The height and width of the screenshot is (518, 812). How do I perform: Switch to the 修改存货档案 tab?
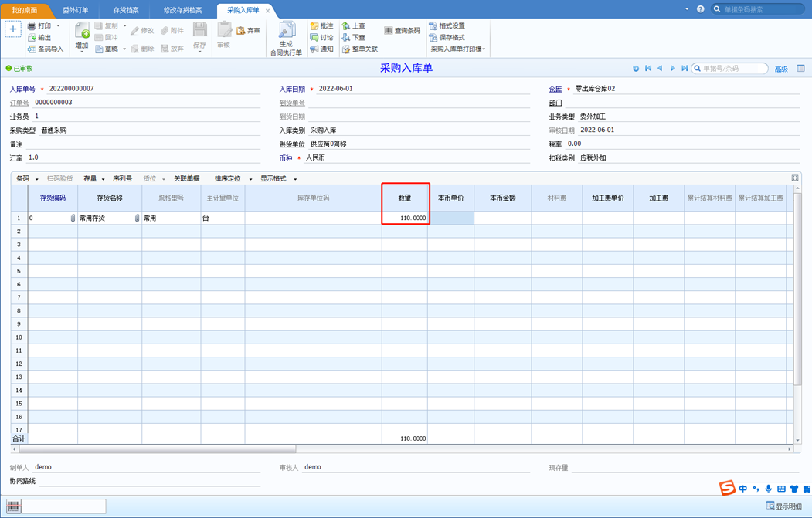(x=183, y=10)
